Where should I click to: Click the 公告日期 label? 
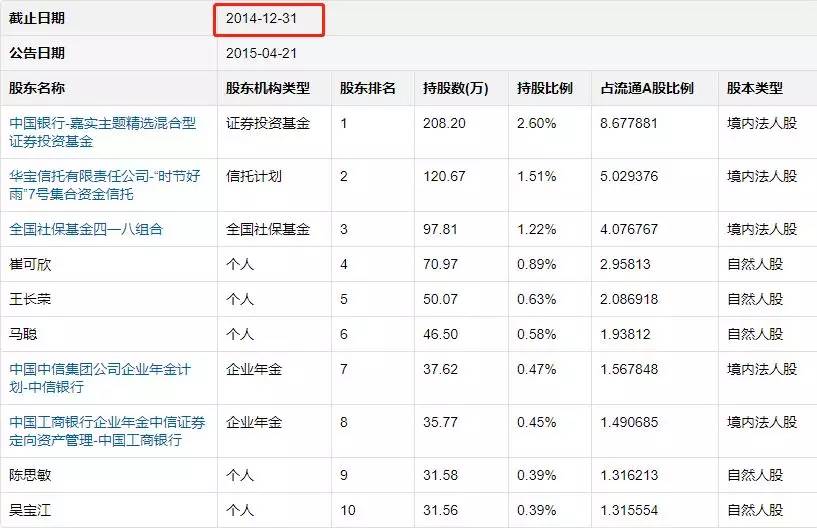(37, 53)
